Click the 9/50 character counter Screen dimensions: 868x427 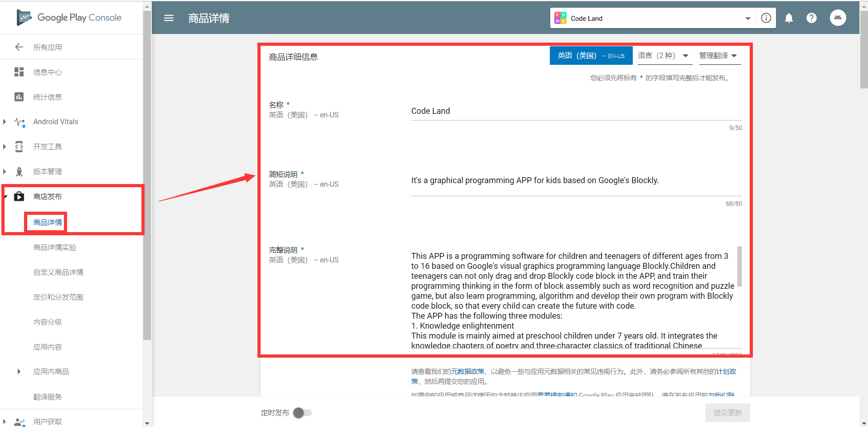(736, 128)
